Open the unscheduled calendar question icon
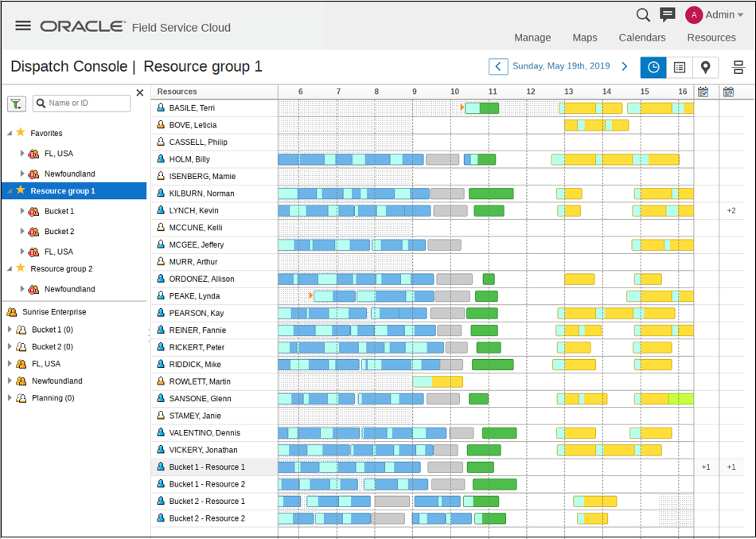756x539 pixels. pos(727,93)
